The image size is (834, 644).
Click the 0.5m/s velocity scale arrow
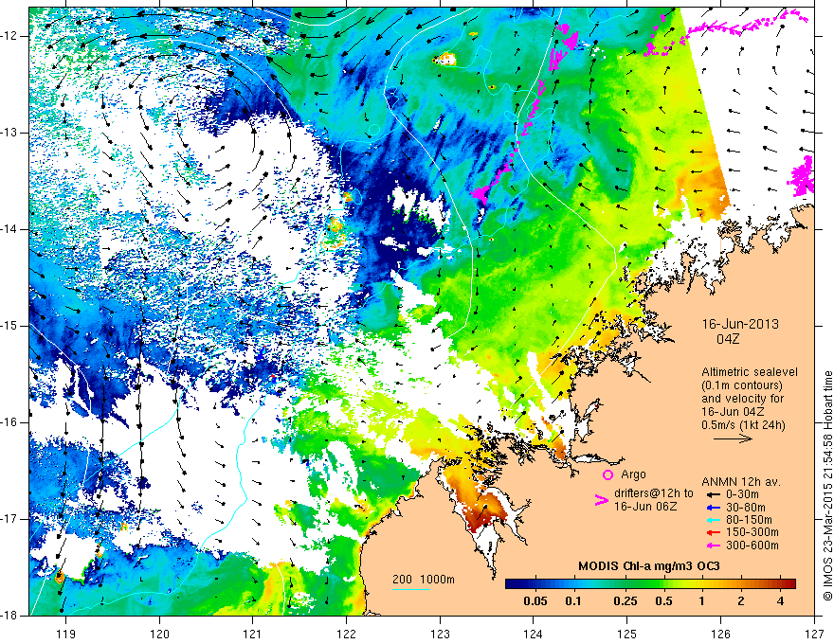point(733,438)
